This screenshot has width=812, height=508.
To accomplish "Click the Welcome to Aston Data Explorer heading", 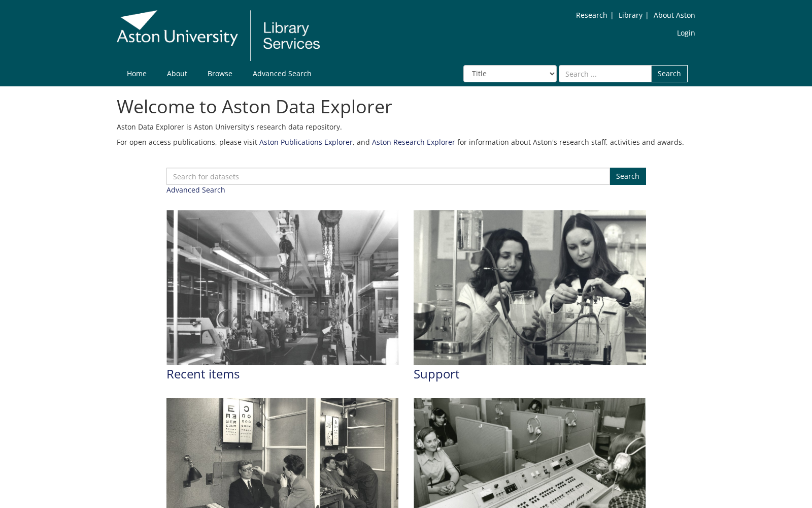I will (x=254, y=107).
